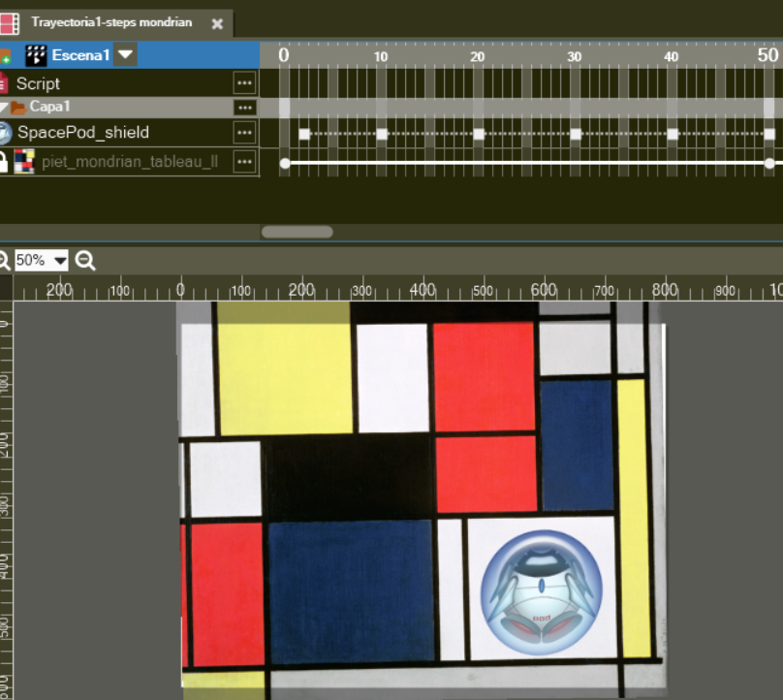Click the zoom out magnifier icon

pos(85,260)
